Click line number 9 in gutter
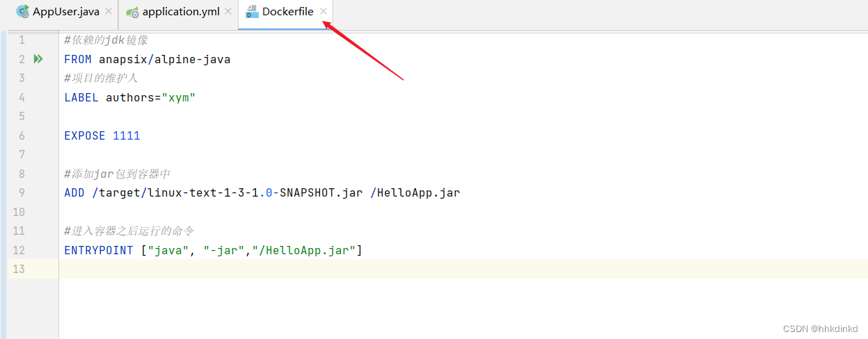Viewport: 868px width, 339px height. pos(22,192)
